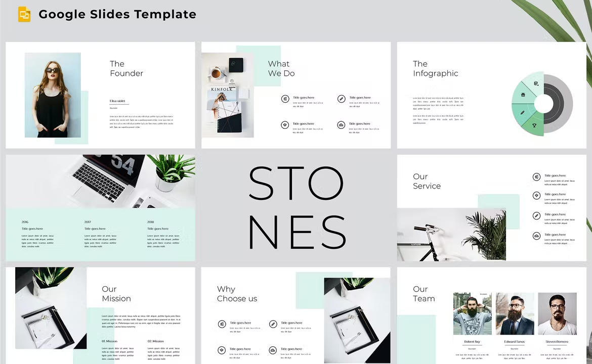This screenshot has width=592, height=364.
Task: Click the podium icon in Our Service slide
Action: [x=536, y=236]
